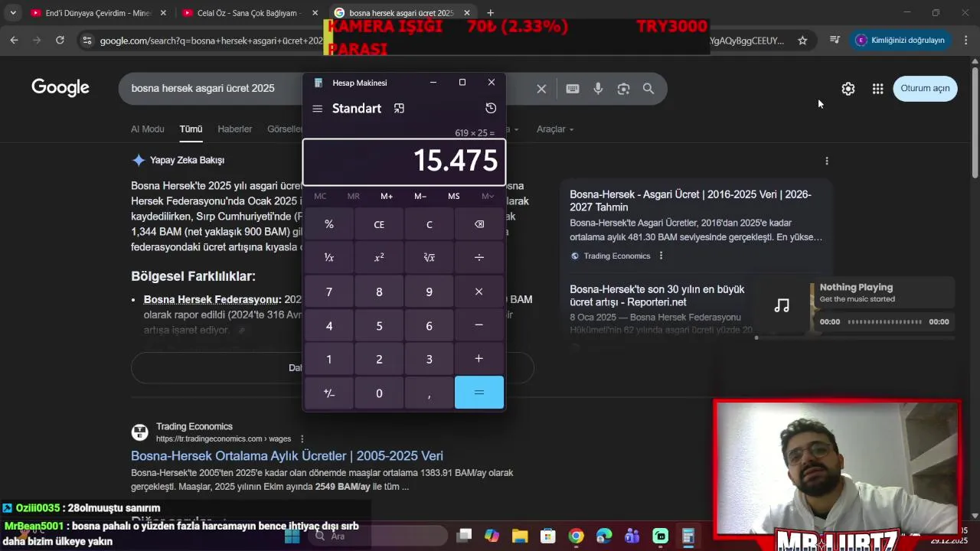This screenshot has height=551, width=980.
Task: Open Google apps grid
Action: 878,89
